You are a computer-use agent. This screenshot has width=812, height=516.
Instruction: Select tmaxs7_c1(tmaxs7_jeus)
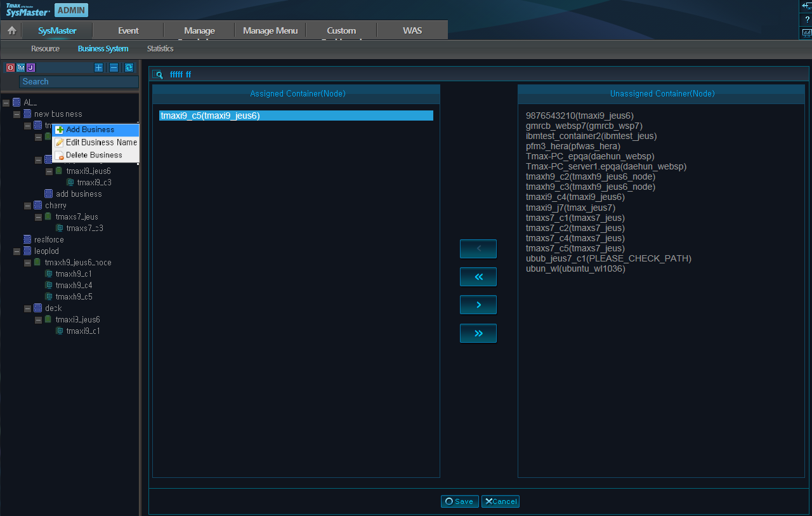click(575, 217)
